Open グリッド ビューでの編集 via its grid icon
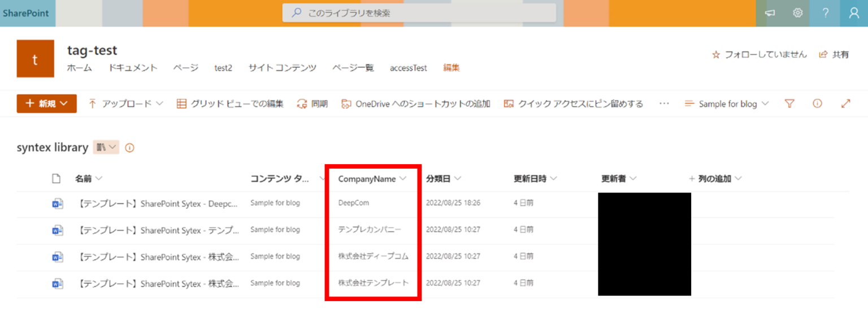Screen dimensions: 868x335 (x=181, y=104)
